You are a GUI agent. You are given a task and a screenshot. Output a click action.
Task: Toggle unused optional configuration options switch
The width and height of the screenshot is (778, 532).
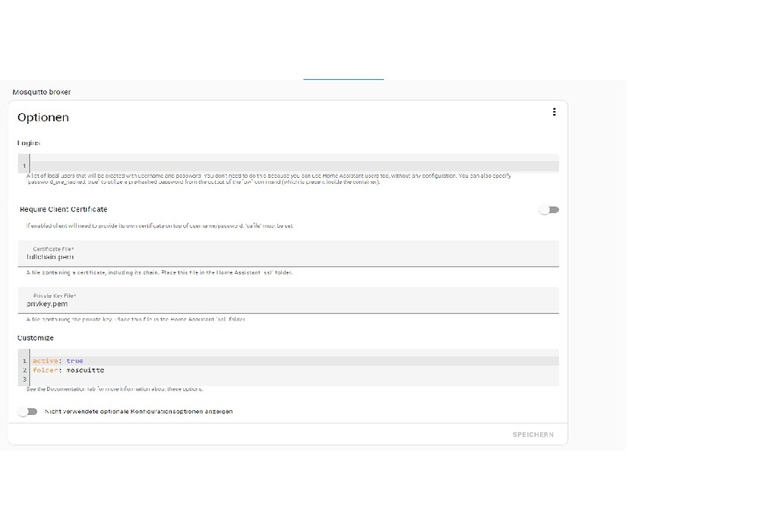[x=27, y=411]
